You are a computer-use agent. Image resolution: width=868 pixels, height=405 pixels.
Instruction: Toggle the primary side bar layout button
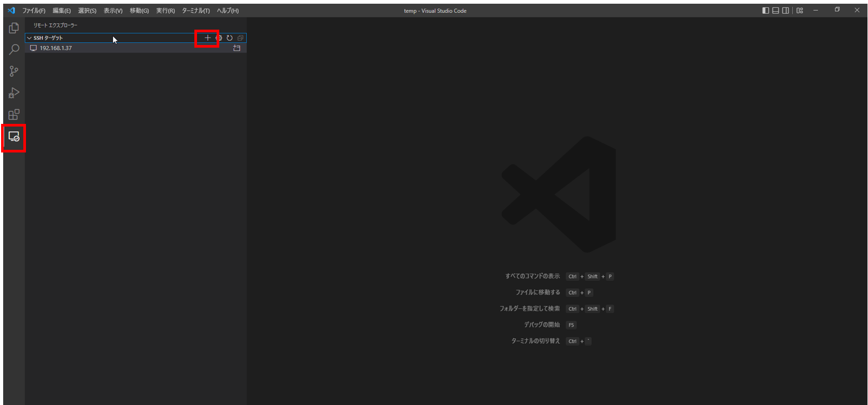tap(765, 11)
